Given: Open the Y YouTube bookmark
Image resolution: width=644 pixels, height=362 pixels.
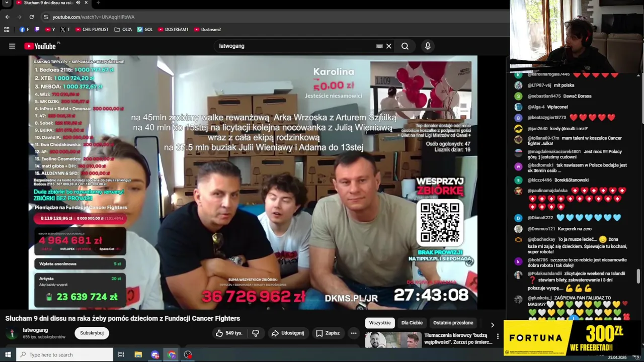Looking at the screenshot, I should pyautogui.click(x=50, y=30).
